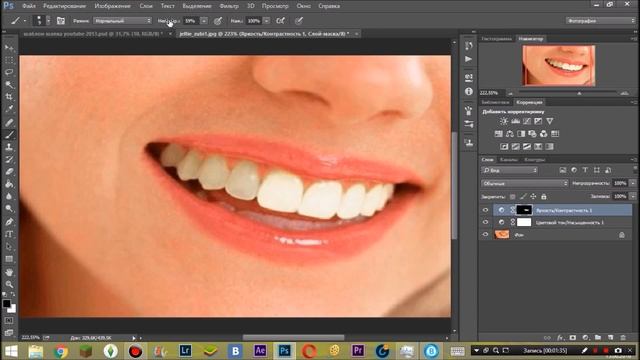Select the Magic Wand tool
This screenshot has height=360, width=640.
[x=9, y=85]
